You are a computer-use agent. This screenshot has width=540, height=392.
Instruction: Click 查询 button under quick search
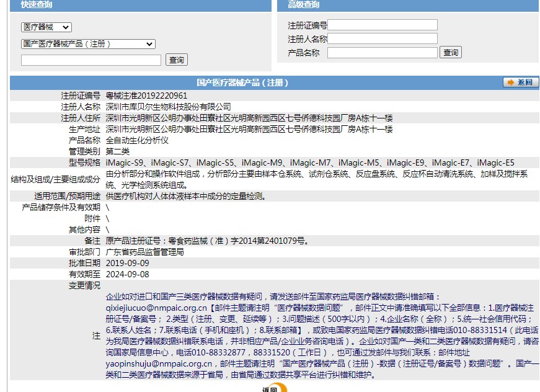(x=177, y=60)
